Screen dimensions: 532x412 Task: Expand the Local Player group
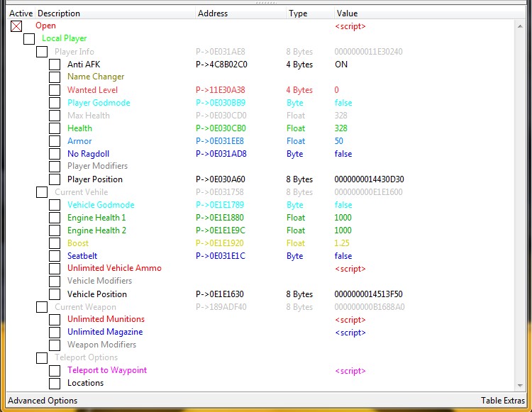click(x=29, y=39)
